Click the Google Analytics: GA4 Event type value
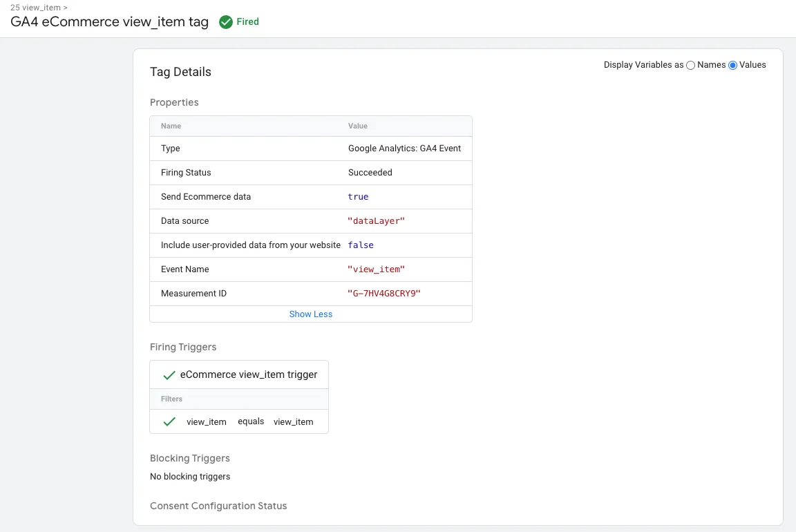 pyautogui.click(x=405, y=149)
